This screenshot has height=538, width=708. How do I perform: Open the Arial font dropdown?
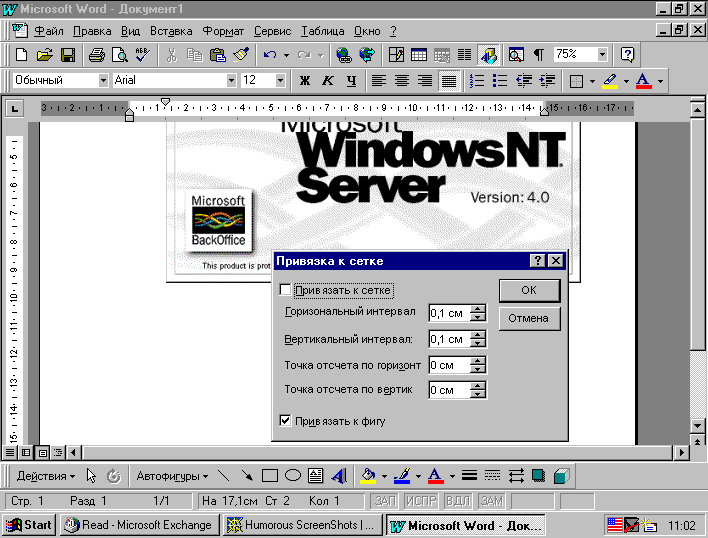click(x=231, y=81)
